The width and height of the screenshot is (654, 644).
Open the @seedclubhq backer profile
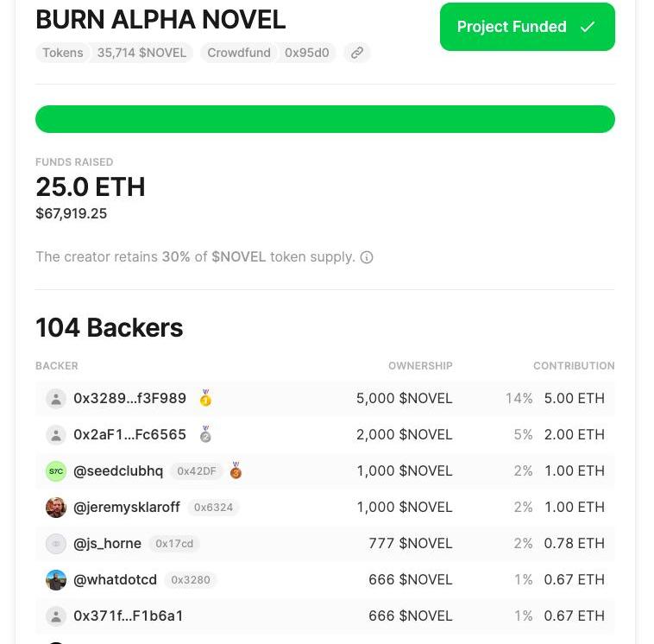click(118, 470)
